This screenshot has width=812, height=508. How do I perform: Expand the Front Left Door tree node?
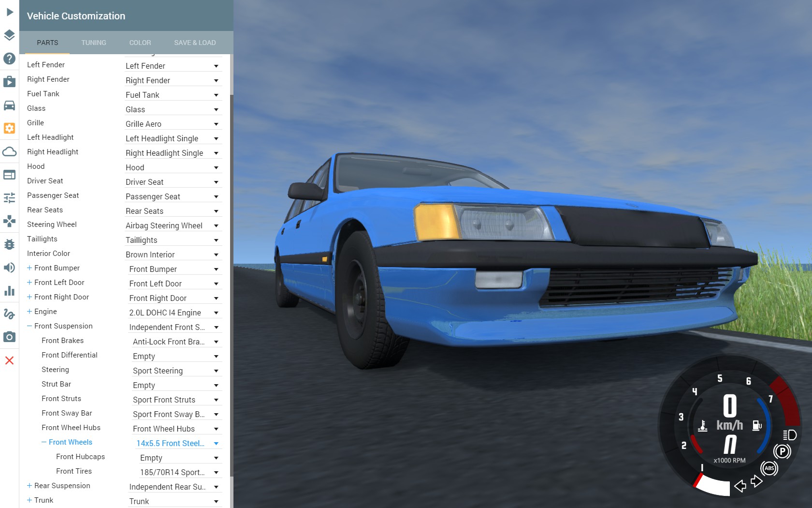[29, 282]
